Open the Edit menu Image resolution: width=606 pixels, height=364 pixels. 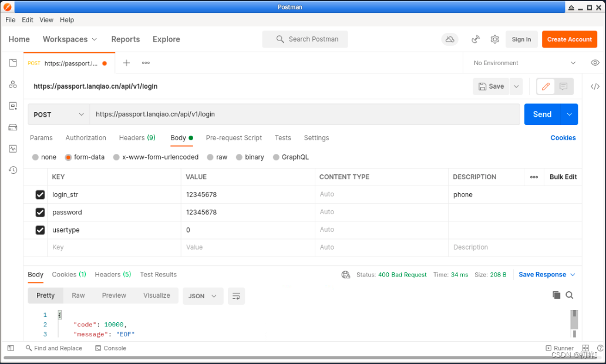coord(28,20)
